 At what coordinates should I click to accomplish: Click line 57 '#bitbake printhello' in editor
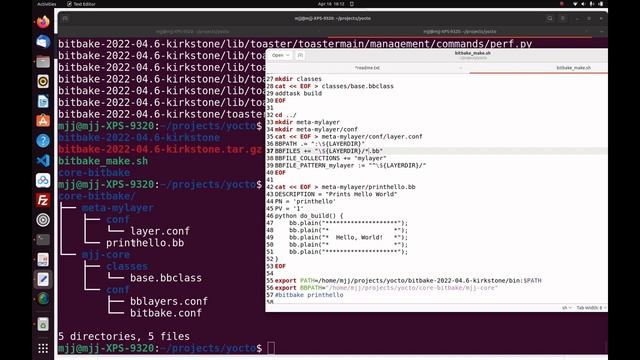pyautogui.click(x=309, y=295)
